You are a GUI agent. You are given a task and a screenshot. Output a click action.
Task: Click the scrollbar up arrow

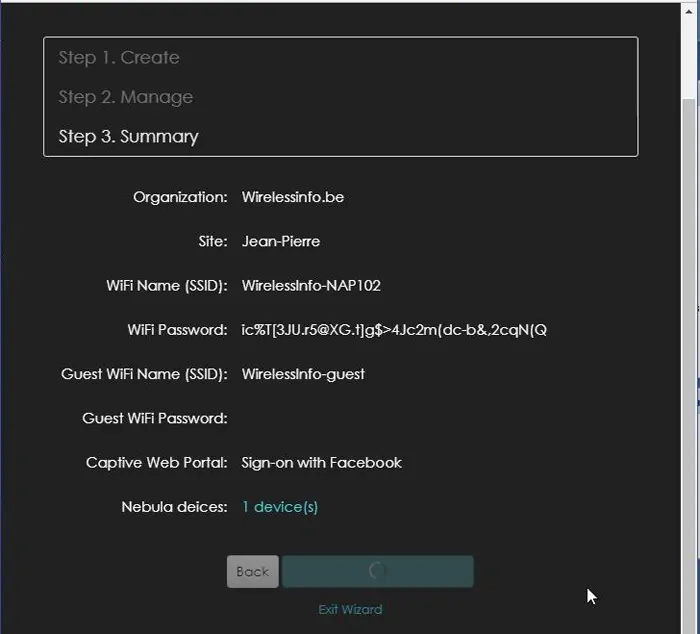point(689,12)
